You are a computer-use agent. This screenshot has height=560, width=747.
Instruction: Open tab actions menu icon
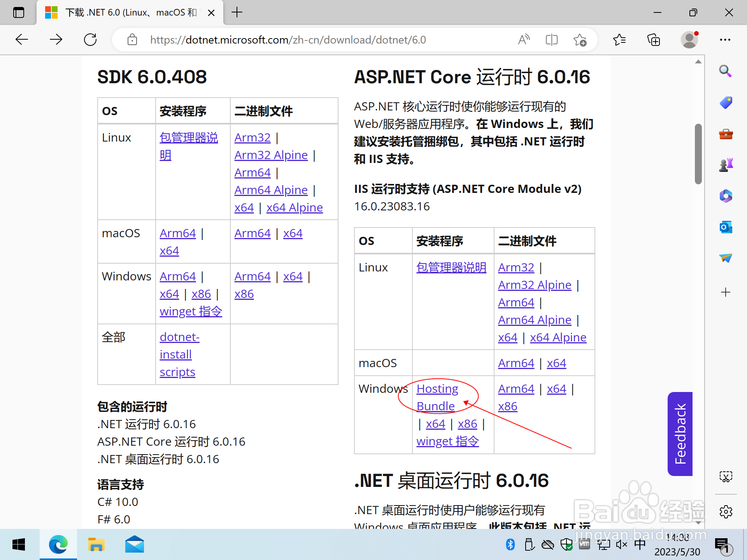(x=18, y=12)
